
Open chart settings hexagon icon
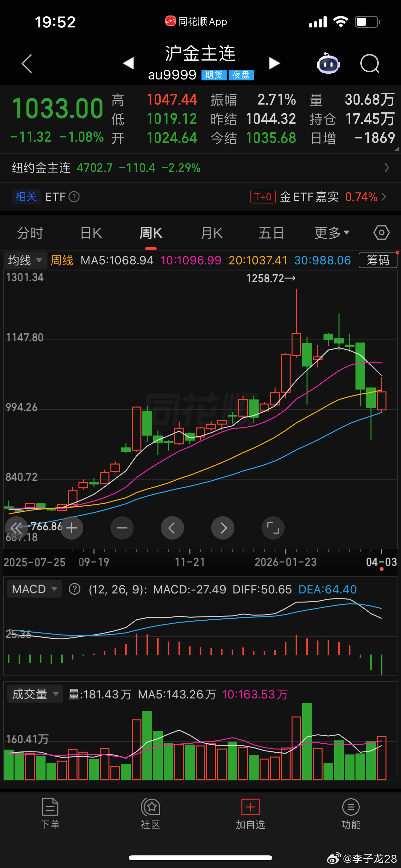[x=381, y=233]
